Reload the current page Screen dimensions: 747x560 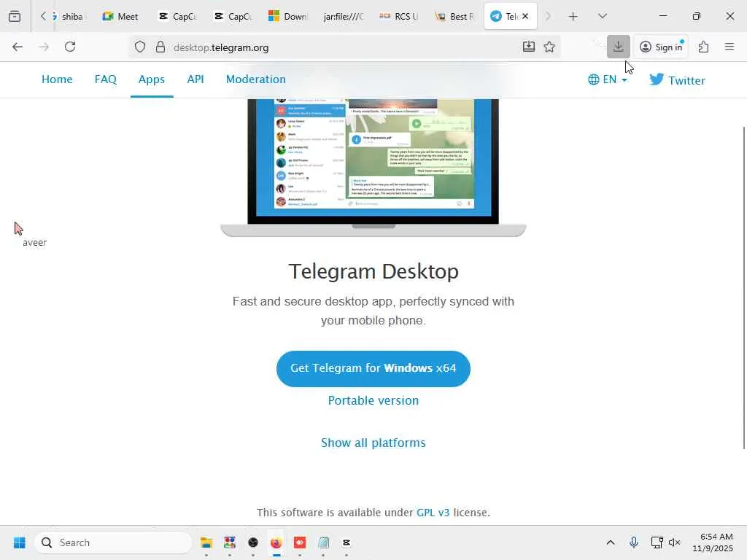tap(70, 47)
